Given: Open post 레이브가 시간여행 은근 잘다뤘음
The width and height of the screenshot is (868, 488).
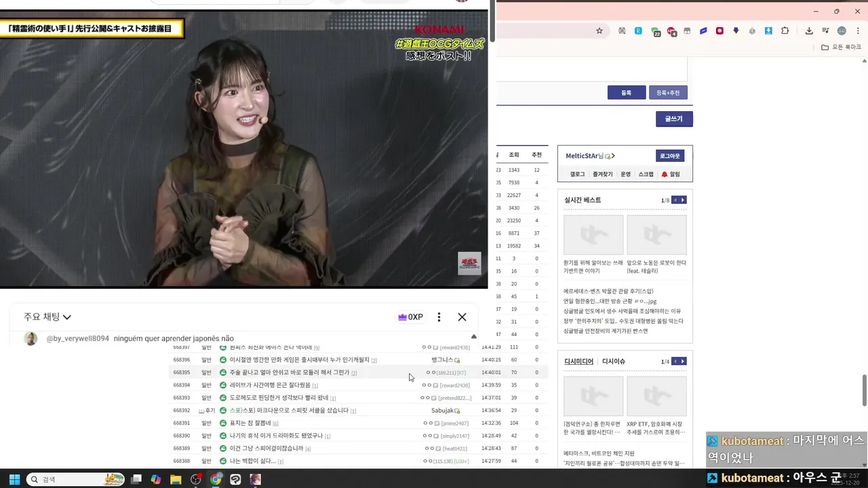Looking at the screenshot, I should click(x=270, y=385).
